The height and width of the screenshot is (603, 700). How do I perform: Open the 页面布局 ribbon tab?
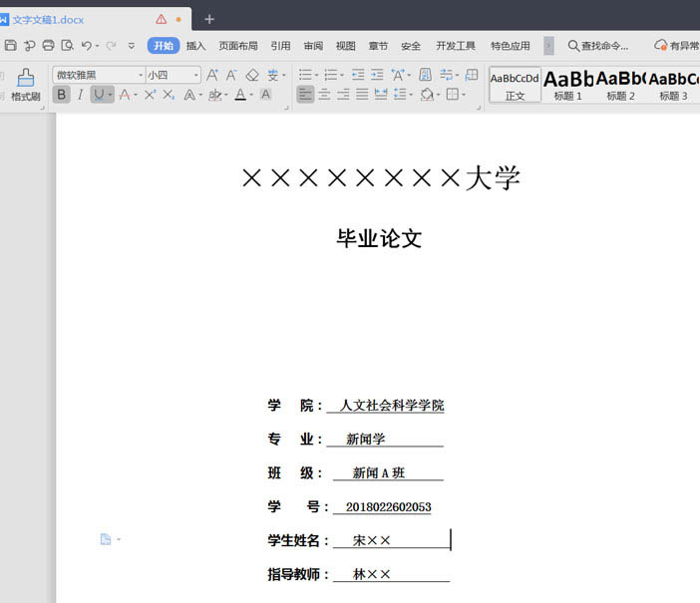pyautogui.click(x=238, y=46)
